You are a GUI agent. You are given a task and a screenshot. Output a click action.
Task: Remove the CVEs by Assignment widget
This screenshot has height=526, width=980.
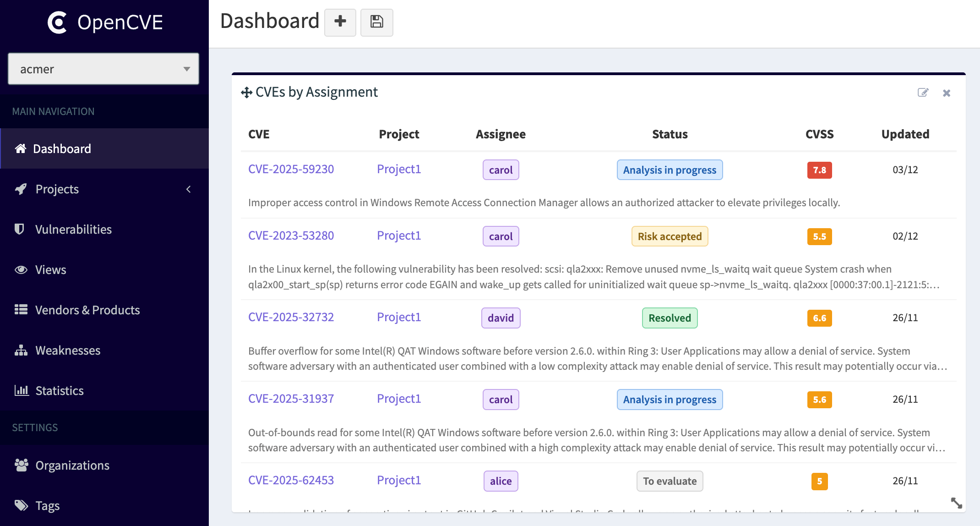coord(946,93)
